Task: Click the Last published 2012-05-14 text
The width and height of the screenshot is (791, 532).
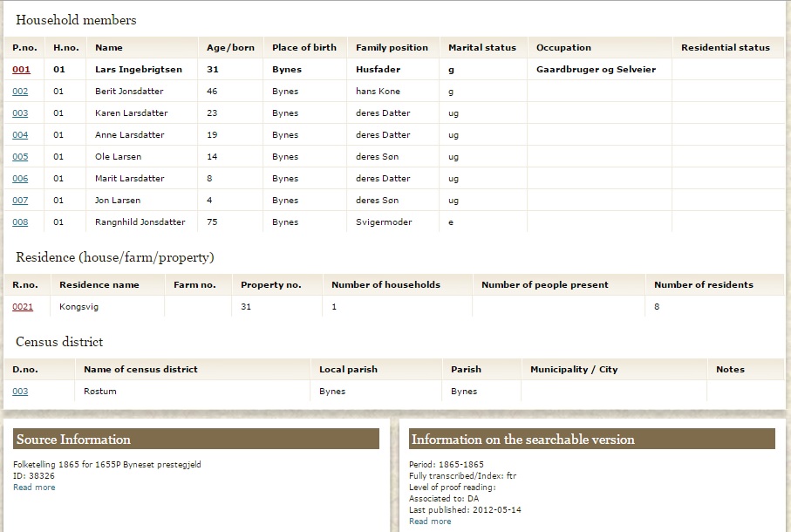Action: pos(465,510)
